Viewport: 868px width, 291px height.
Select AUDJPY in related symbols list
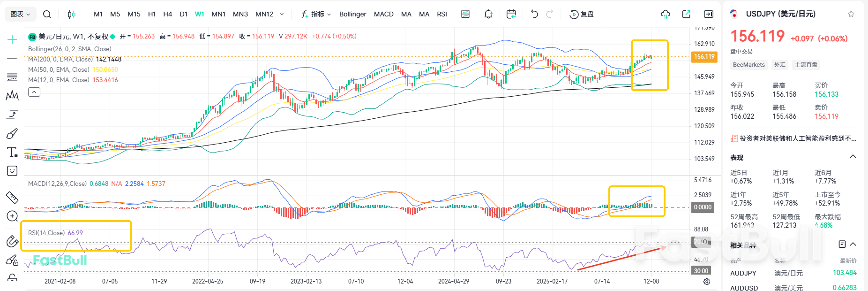point(743,273)
